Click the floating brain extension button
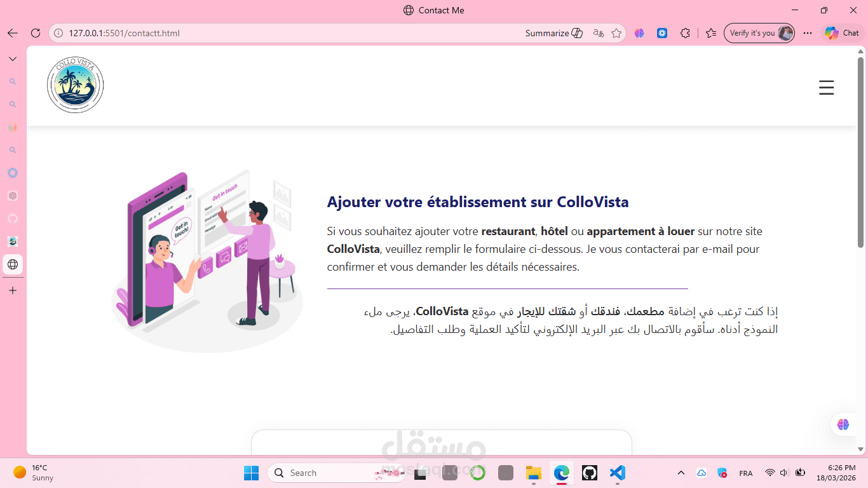Screen dimensions: 868x488 click(x=843, y=424)
